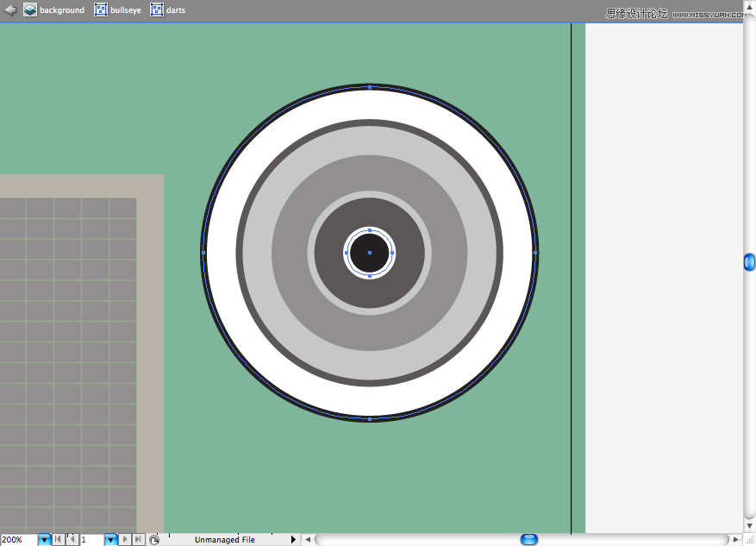Click the bullseye breadcrumb label
This screenshot has width=756, height=546.
click(x=126, y=10)
